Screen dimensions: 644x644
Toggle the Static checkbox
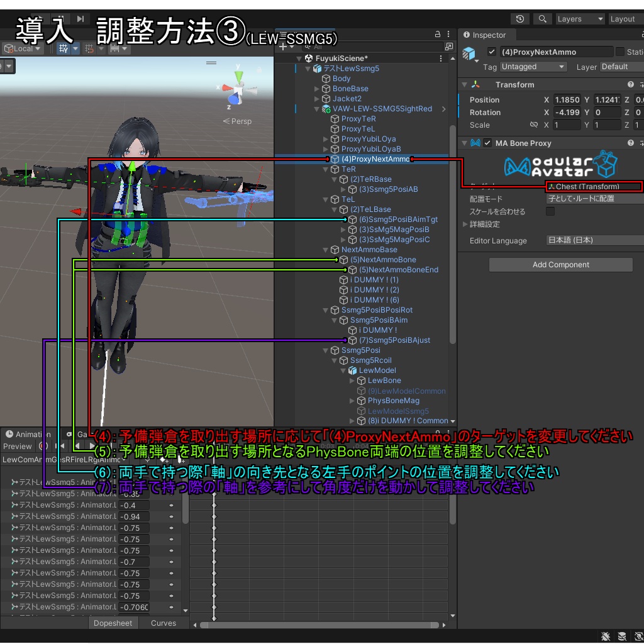(620, 52)
